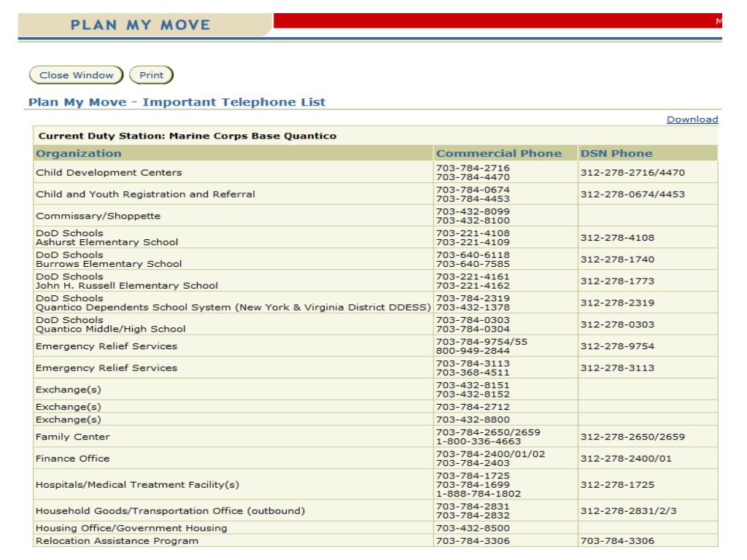Click DSN number 312-278-2831/2/3

pyautogui.click(x=628, y=511)
